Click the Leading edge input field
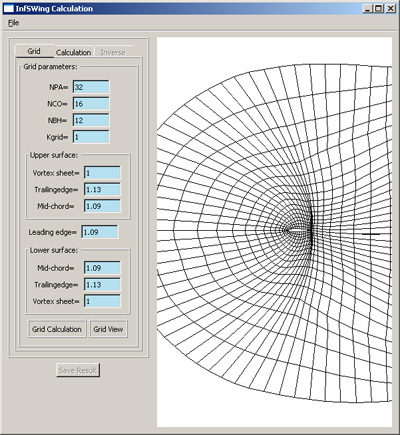This screenshot has height=435, width=400. click(x=99, y=232)
